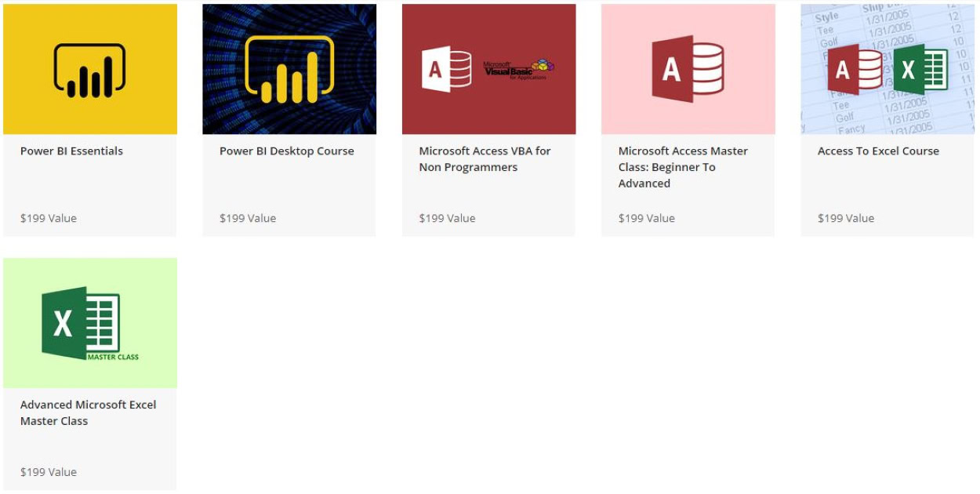Open Microsoft Access VBA for Non Programmers

click(484, 158)
